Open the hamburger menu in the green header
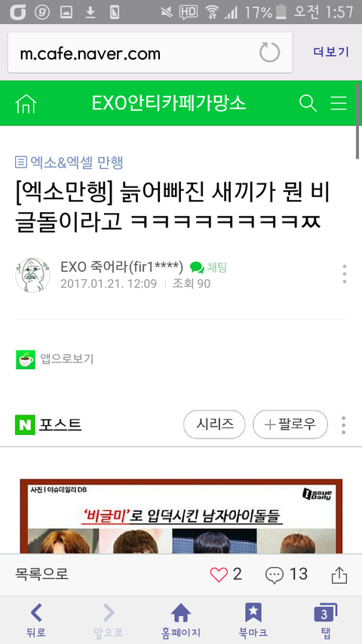Image resolution: width=362 pixels, height=644 pixels. (x=339, y=103)
